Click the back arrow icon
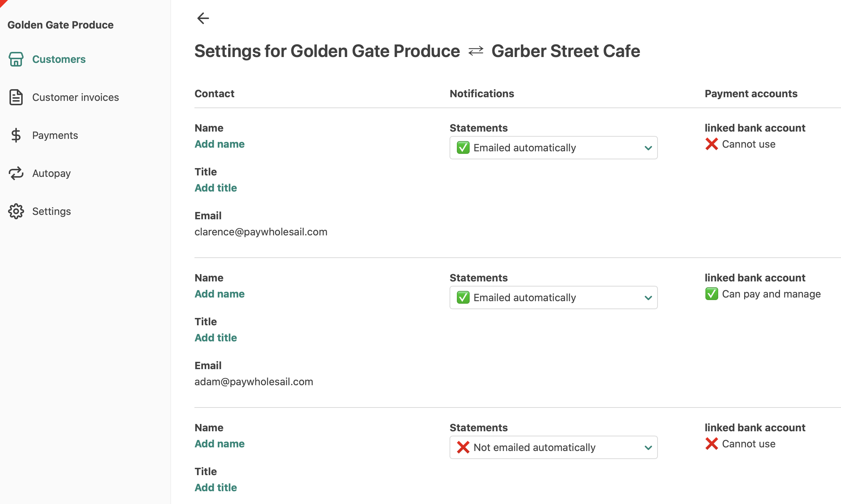The image size is (841, 504). tap(203, 18)
